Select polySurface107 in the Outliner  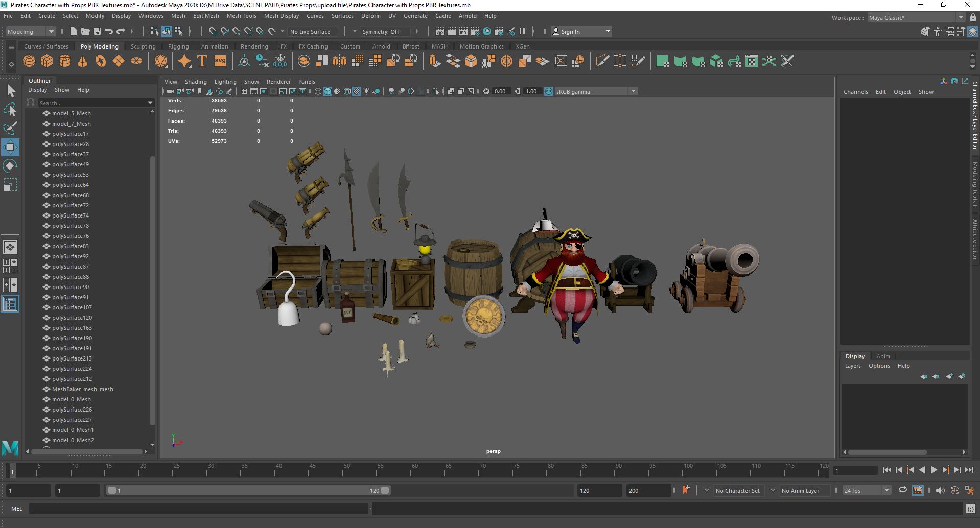[x=72, y=307]
